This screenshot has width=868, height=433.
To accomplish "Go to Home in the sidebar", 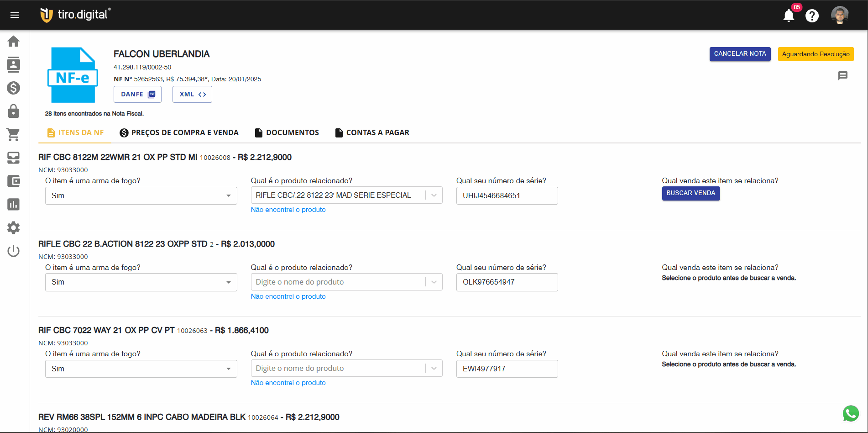I will [x=14, y=42].
